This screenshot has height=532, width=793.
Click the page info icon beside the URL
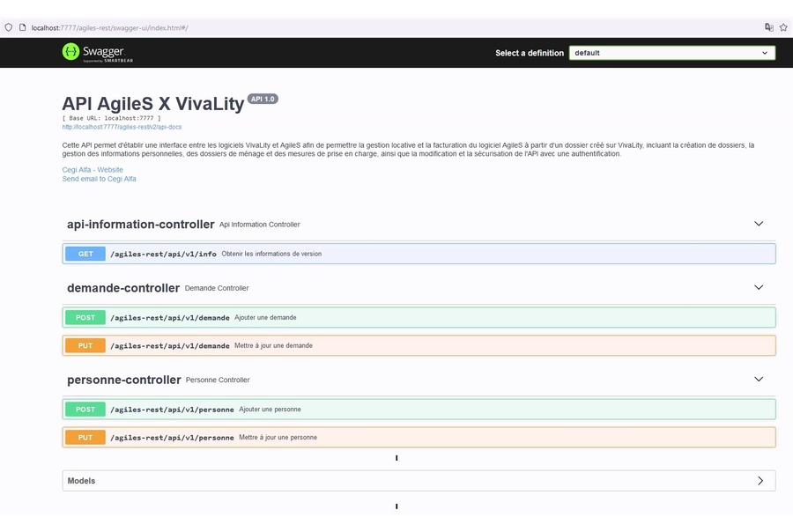click(22, 27)
